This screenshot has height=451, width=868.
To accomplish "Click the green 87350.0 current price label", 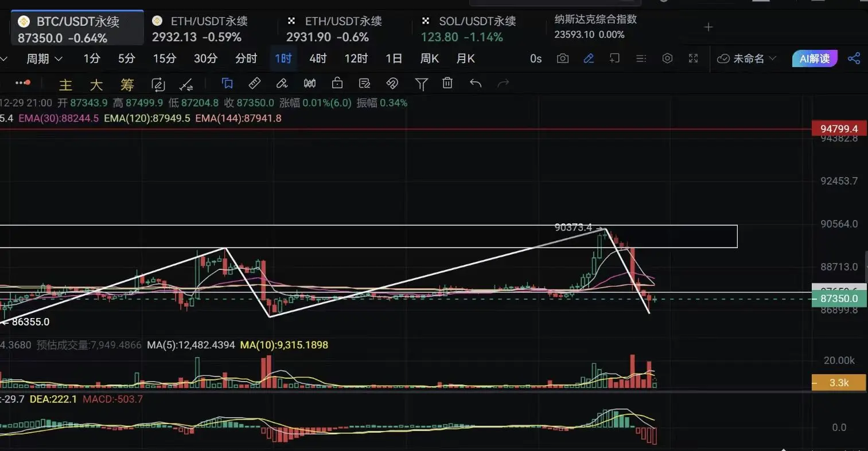I will click(x=839, y=299).
